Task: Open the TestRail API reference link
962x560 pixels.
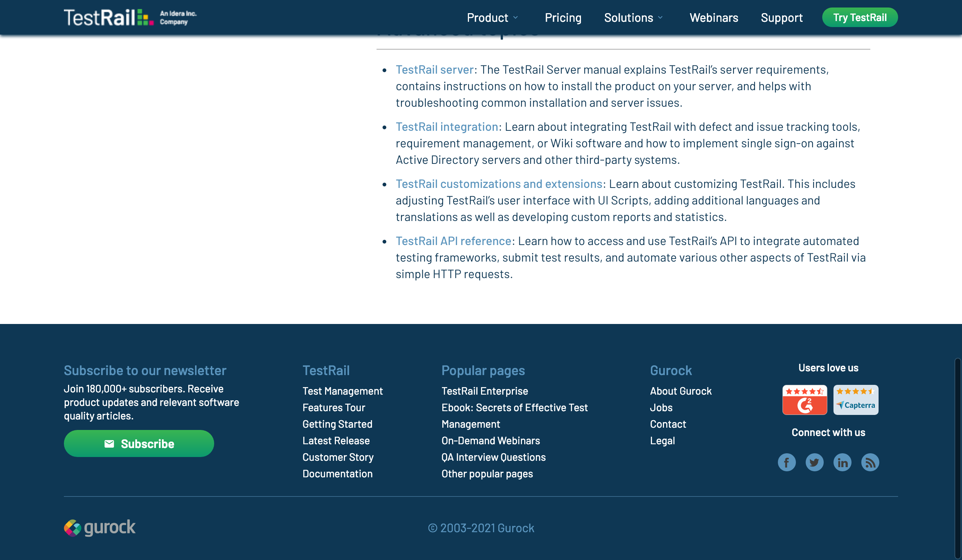Action: 453,241
